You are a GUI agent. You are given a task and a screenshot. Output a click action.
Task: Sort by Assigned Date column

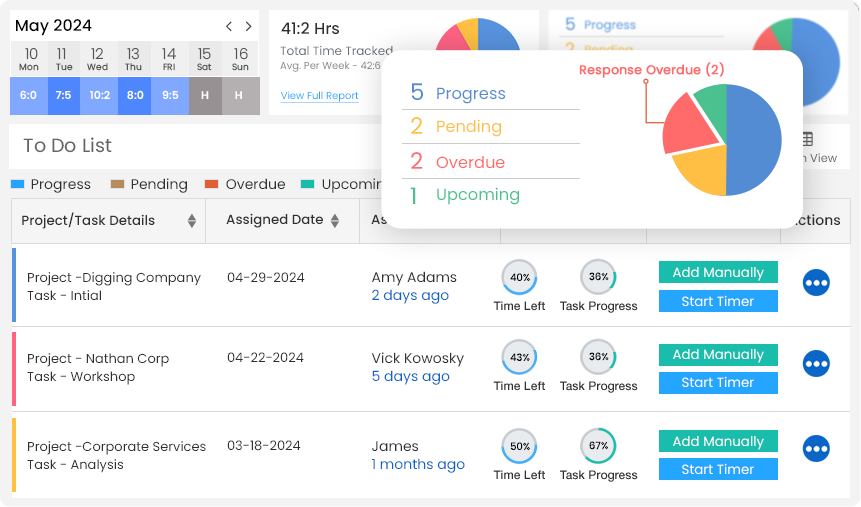(335, 221)
